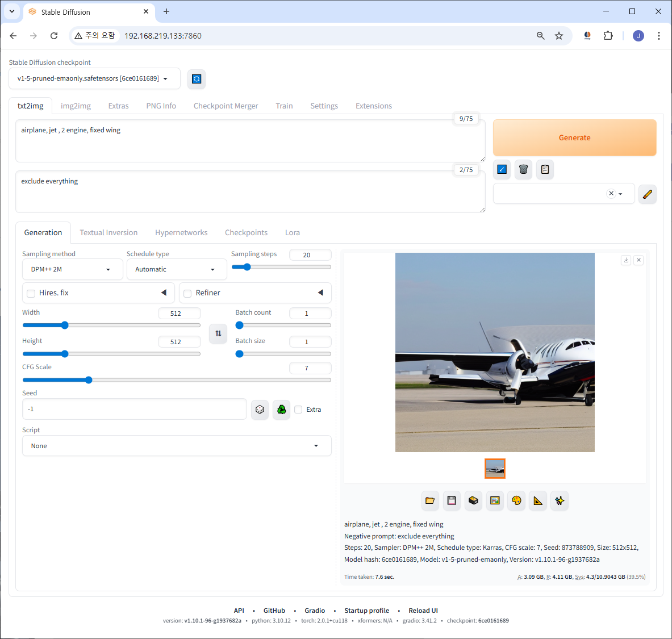Viewport: 672px width, 639px height.
Task: Open Chrome three-dot menu
Action: tap(659, 36)
